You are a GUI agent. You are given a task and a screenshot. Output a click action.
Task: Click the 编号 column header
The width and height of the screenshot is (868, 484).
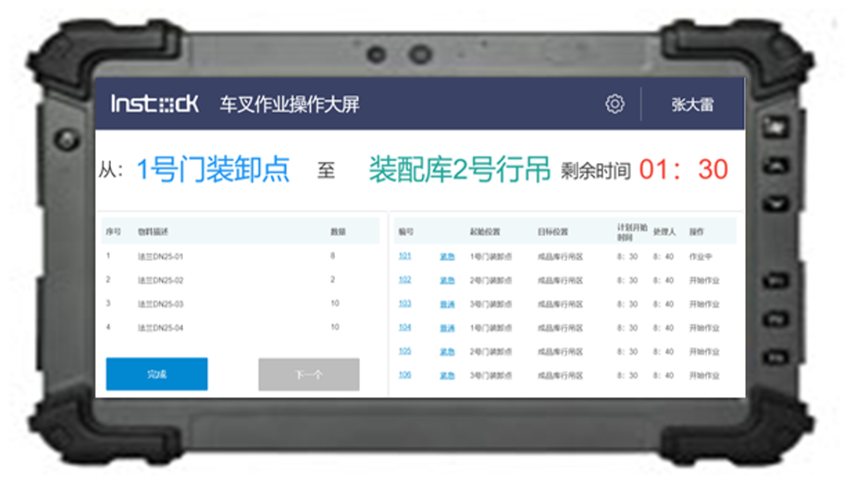[406, 232]
